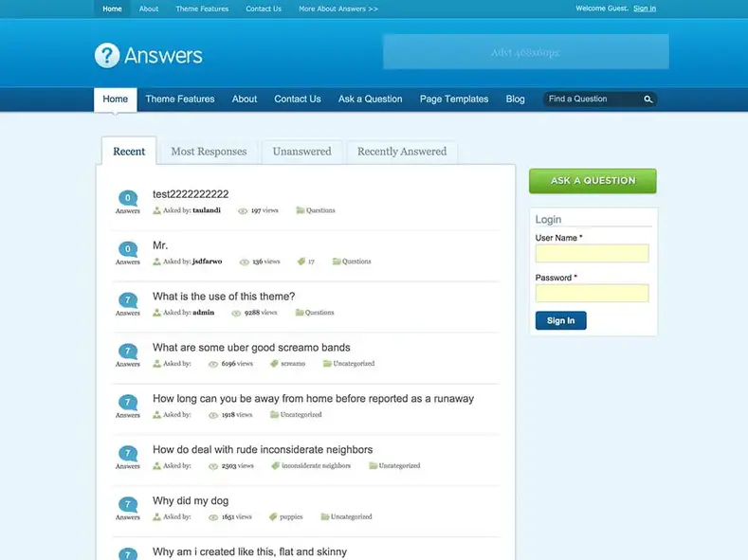Viewport: 748px width, 560px height.
Task: Click user icon beside taulandi
Action: 156,210
